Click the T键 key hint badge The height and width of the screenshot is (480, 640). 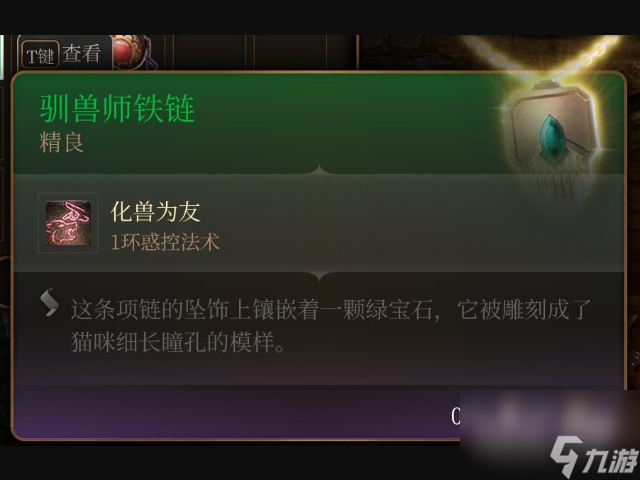pyautogui.click(x=40, y=55)
